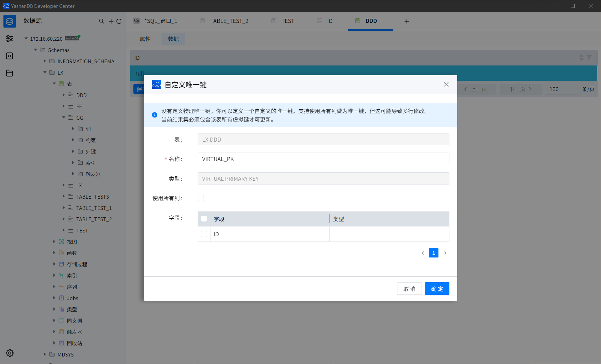Open the code console sidebar icon
Screen dimensions: 601x364
click(x=9, y=56)
